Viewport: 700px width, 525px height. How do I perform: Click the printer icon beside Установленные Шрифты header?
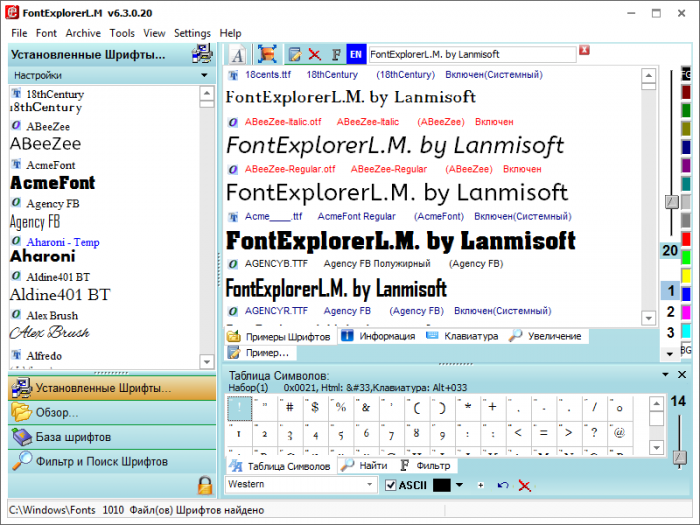202,54
